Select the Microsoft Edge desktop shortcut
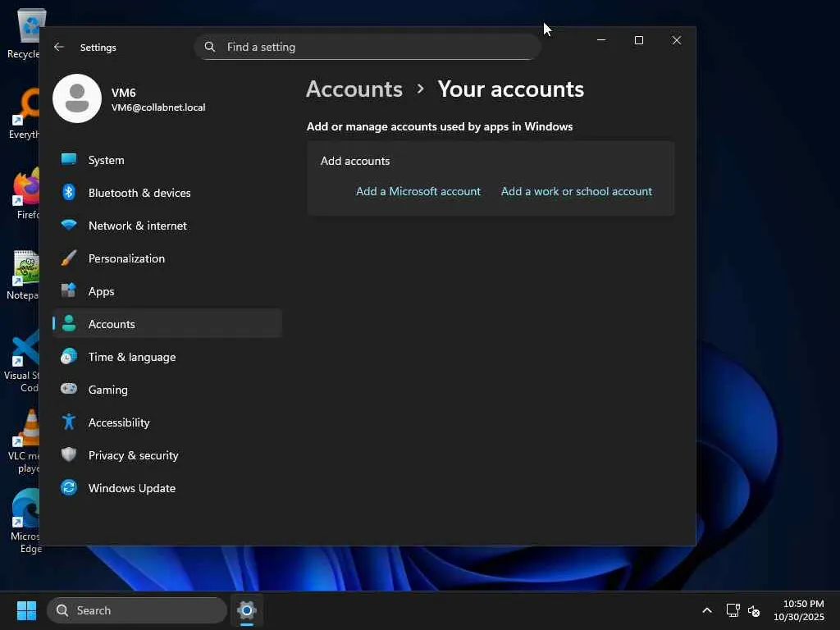This screenshot has height=630, width=840. coord(25,521)
